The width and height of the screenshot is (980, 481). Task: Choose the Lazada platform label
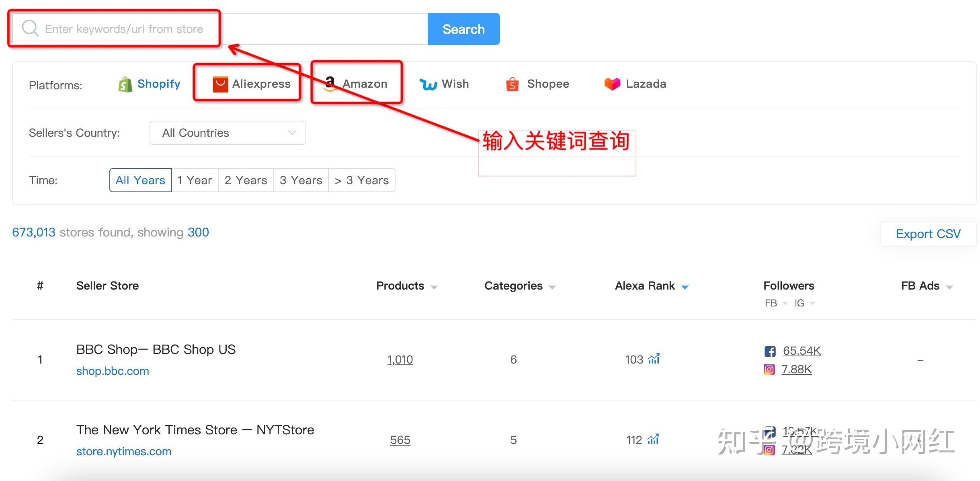tap(646, 84)
